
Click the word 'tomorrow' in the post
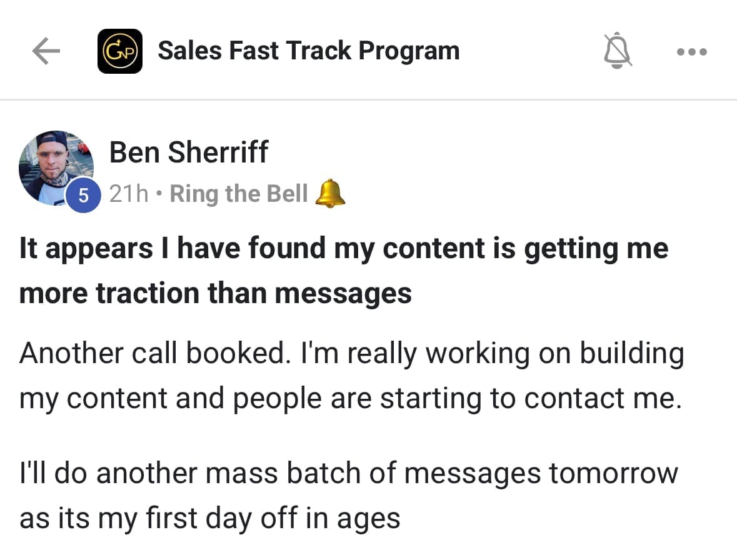[x=613, y=472]
